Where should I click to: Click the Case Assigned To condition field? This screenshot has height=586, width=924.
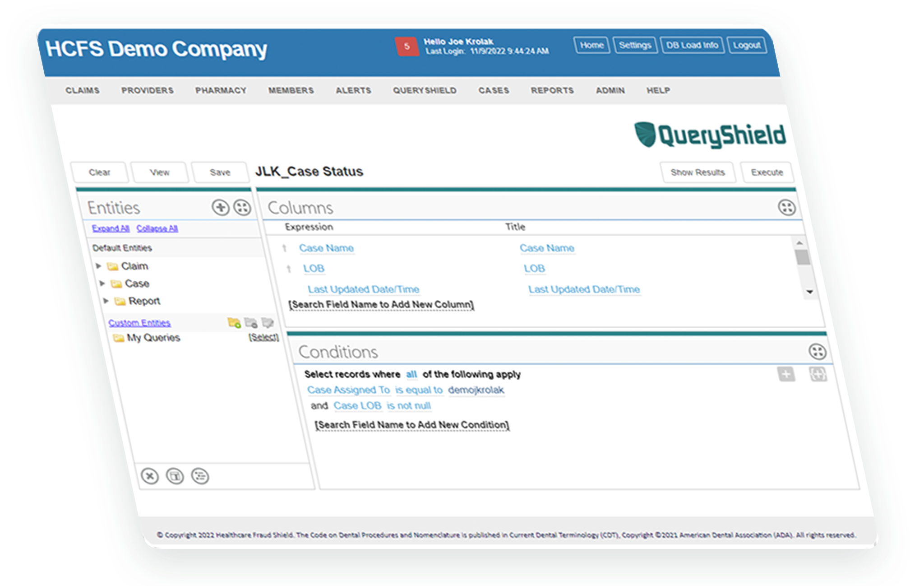[x=348, y=390]
